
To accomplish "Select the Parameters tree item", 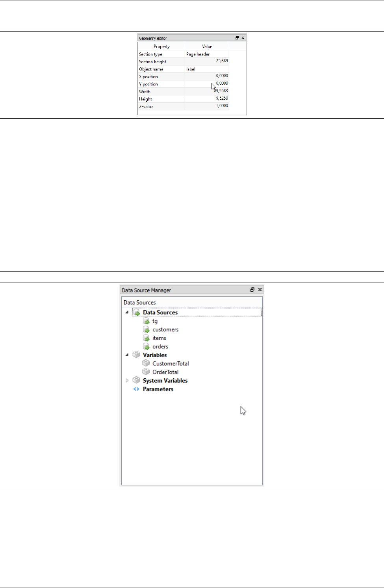I will [x=158, y=389].
